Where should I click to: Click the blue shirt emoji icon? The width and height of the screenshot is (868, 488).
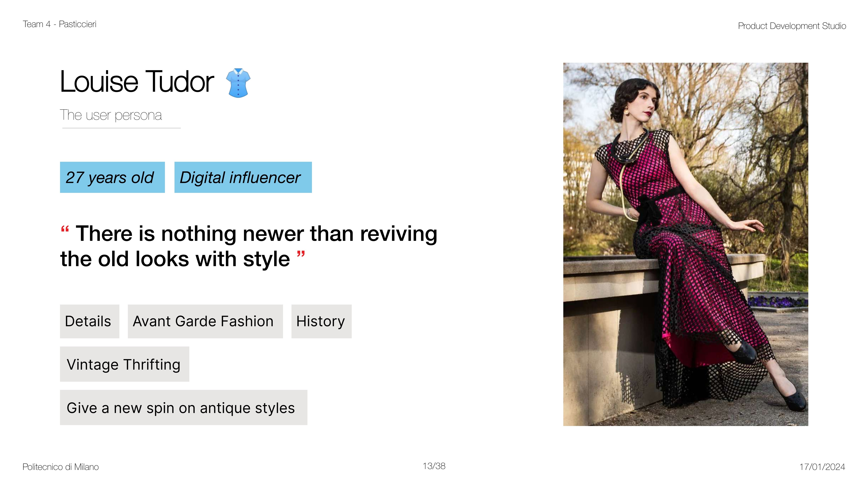click(x=238, y=83)
